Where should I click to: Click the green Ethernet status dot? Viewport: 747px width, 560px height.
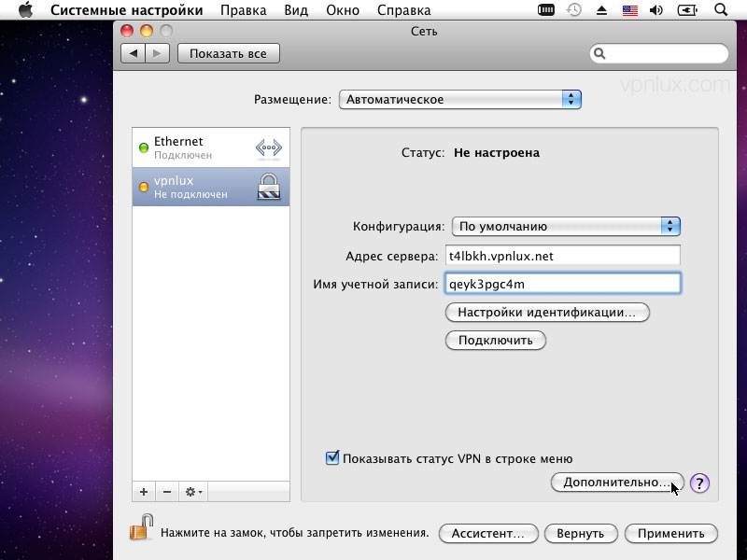[144, 147]
